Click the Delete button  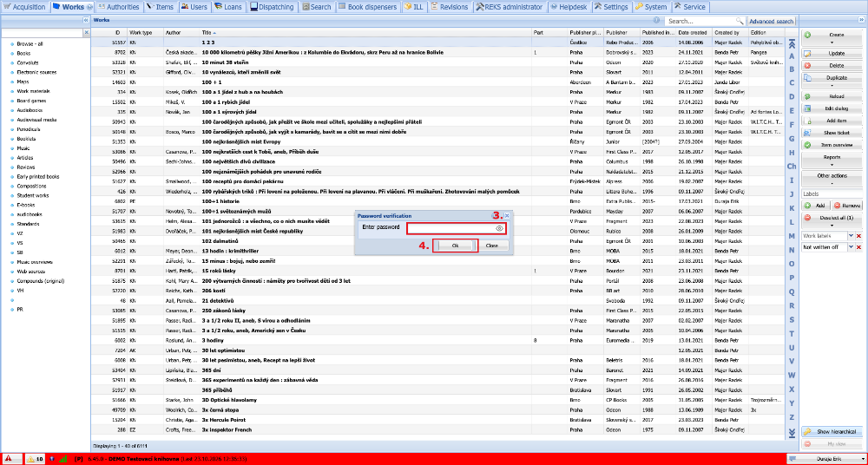(832, 66)
